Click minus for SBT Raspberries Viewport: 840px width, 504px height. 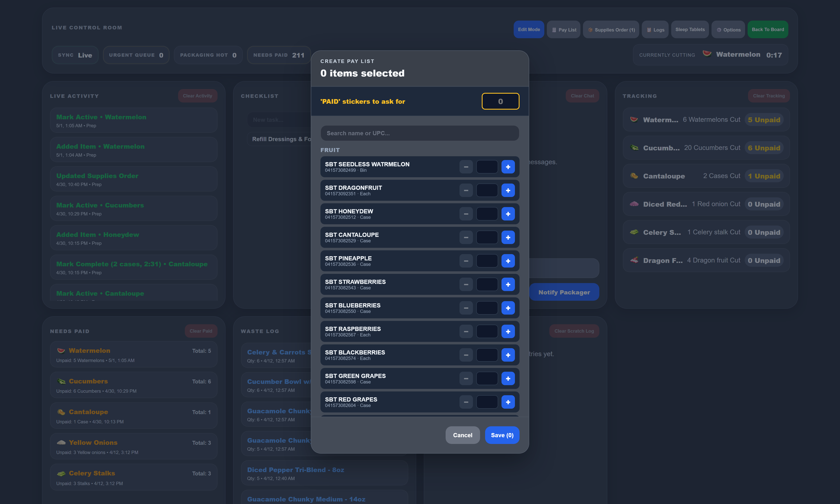coord(466,331)
